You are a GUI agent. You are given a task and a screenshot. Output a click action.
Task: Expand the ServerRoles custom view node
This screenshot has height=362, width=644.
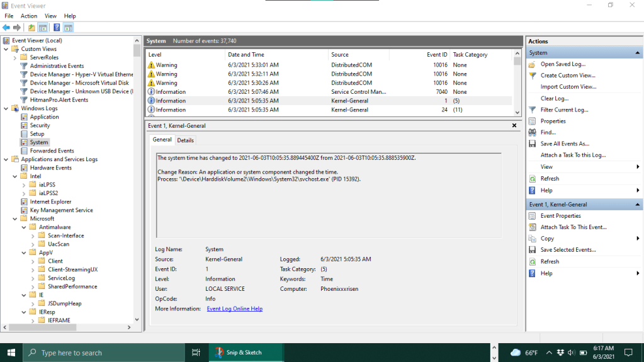[x=15, y=57]
